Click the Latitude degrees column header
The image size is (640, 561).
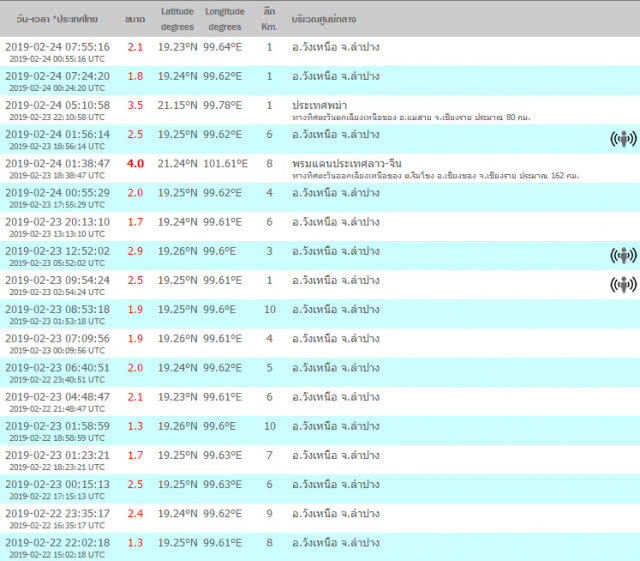coord(177,19)
